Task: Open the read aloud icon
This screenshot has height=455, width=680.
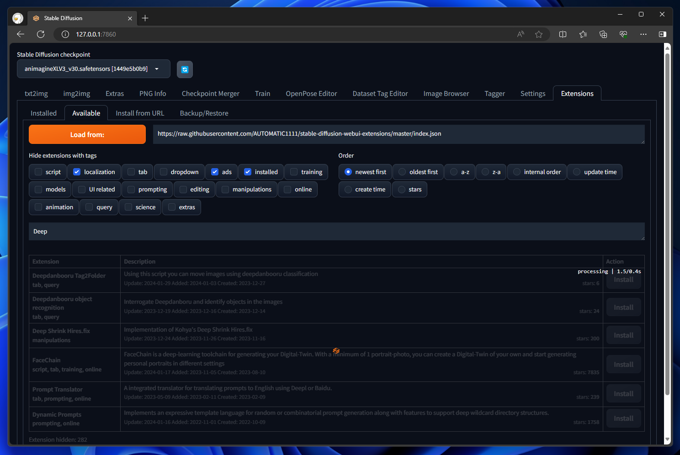Action: coord(520,34)
